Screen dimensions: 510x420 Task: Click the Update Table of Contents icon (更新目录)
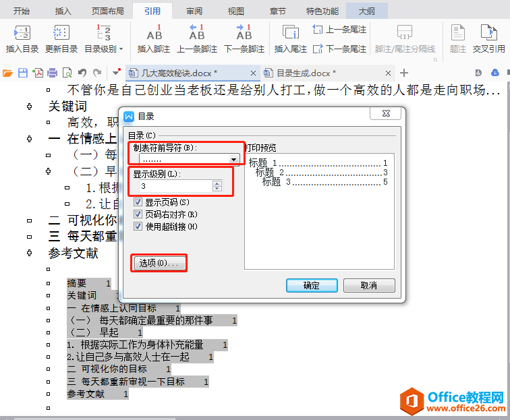(61, 39)
